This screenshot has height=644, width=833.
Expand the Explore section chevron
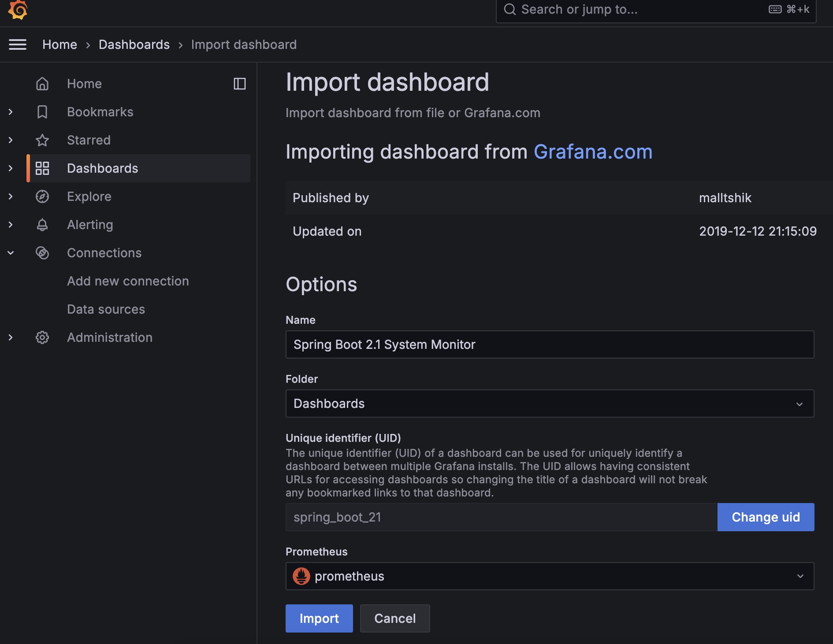(x=11, y=196)
